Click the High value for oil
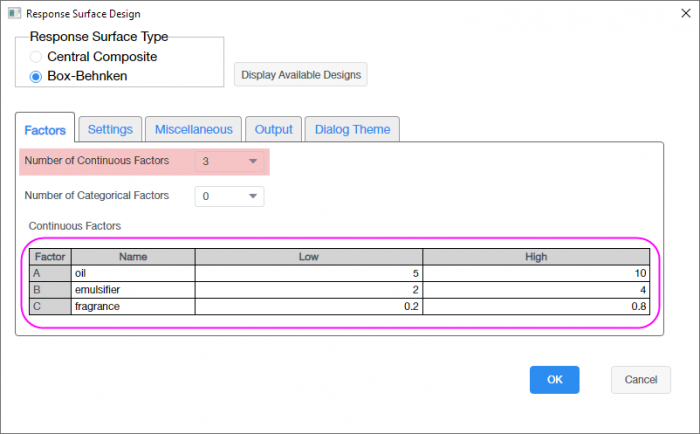700x434 pixels. click(536, 273)
